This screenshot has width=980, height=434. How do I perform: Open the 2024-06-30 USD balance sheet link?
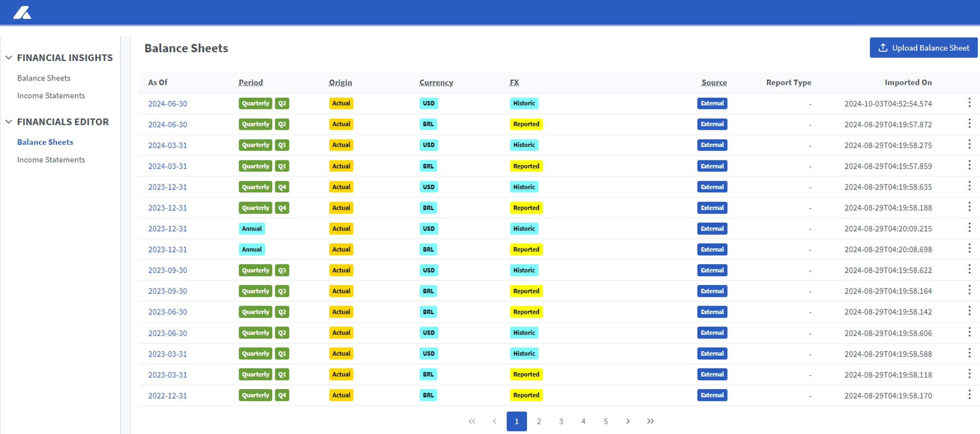tap(168, 103)
